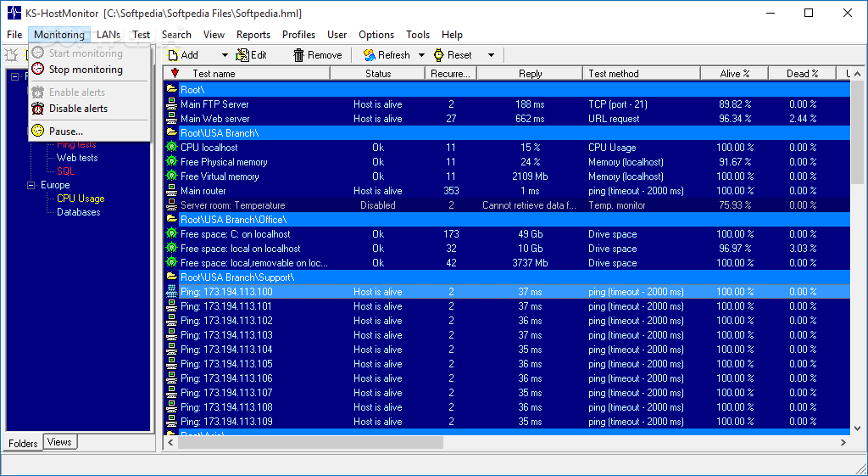868x476 pixels.
Task: Choose Pause... menu entry
Action: [x=89, y=132]
